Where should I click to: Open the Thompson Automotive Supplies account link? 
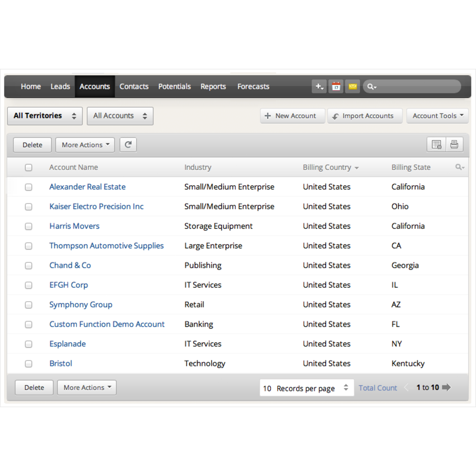pyautogui.click(x=106, y=246)
